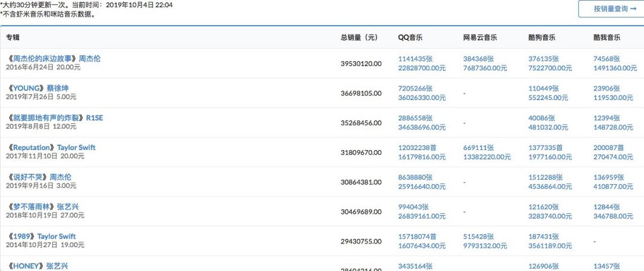Click QQ音乐 count 12032238首
This screenshot has height=271, width=644.
coord(417,147)
